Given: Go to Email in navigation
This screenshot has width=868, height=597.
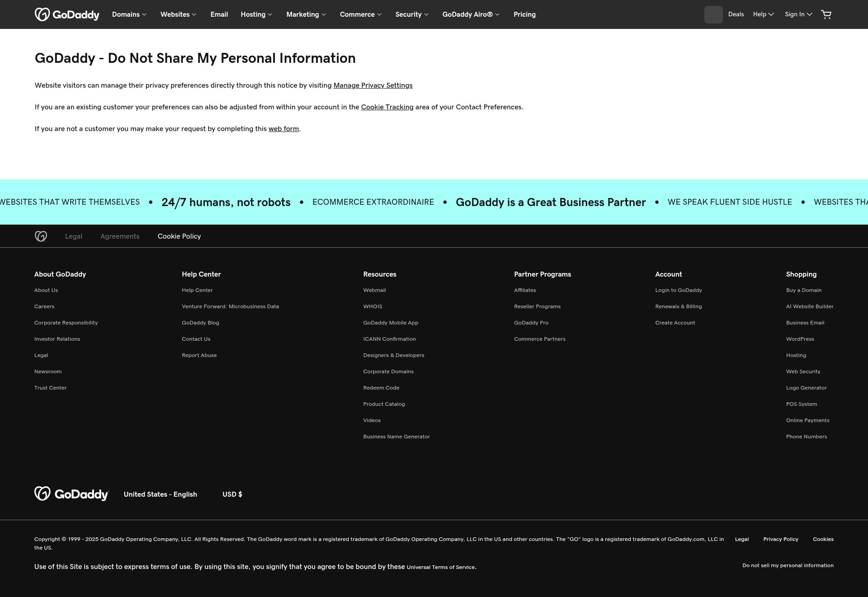Looking at the screenshot, I should pos(219,14).
